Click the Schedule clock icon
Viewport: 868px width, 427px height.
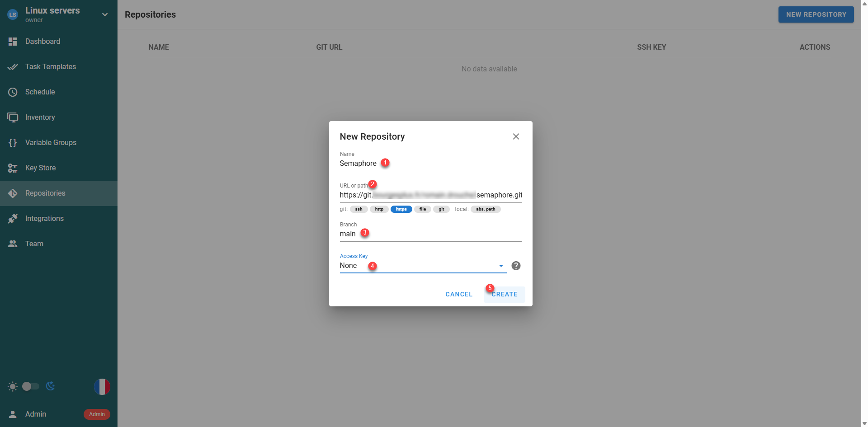coord(13,92)
